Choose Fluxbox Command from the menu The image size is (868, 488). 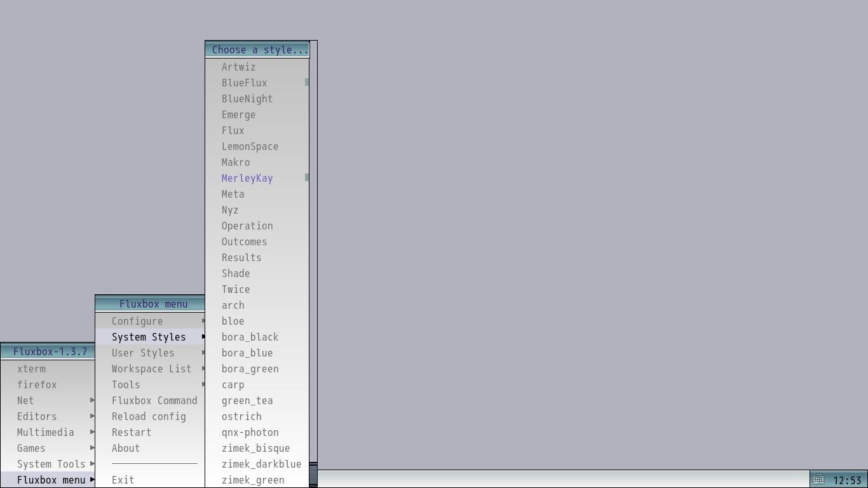coord(150,400)
